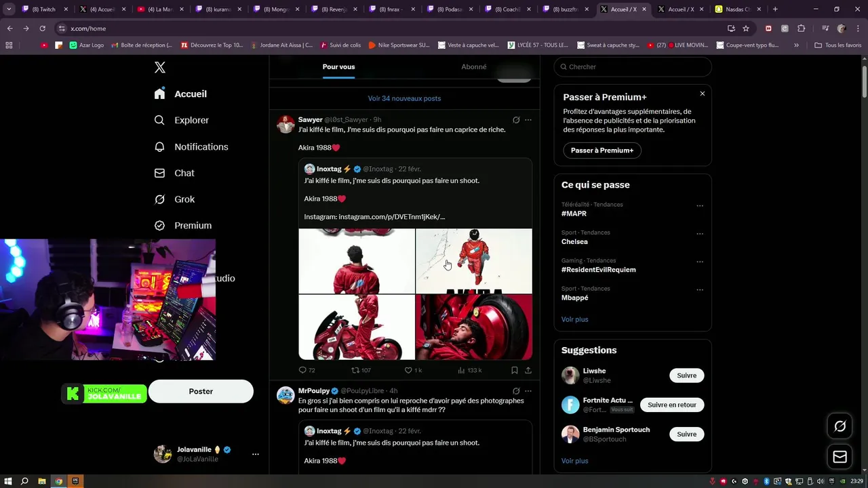Switch to Pour vous tab
The image size is (868, 488).
338,66
